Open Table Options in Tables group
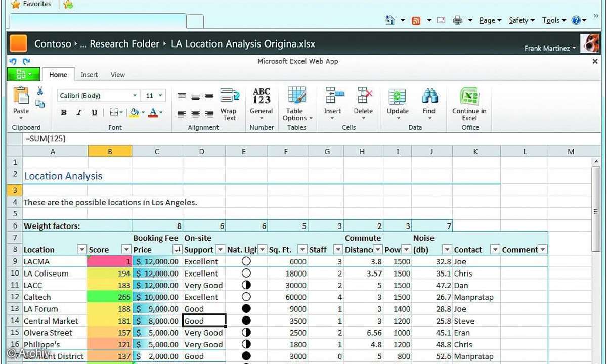Screen dimensions: 607x364 [296, 104]
